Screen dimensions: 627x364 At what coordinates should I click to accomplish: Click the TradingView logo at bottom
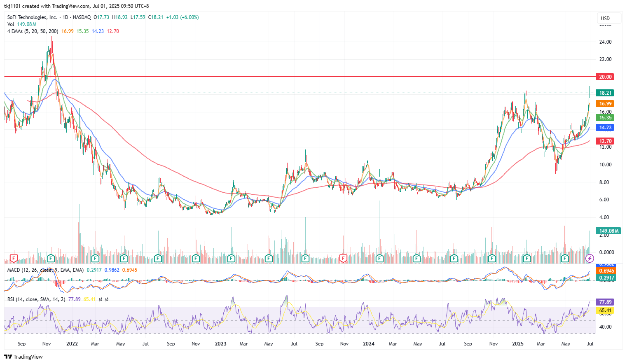[x=23, y=357]
